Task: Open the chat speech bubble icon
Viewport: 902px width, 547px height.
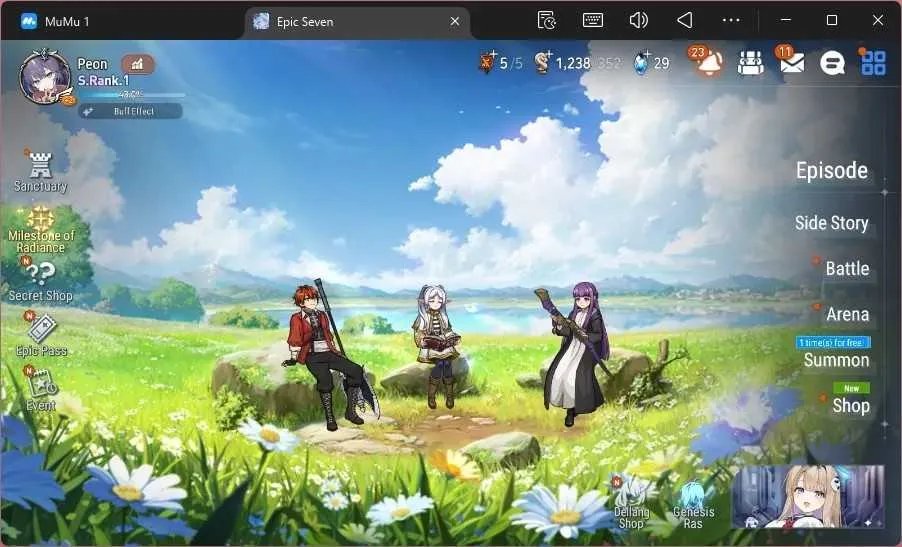Action: [832, 63]
